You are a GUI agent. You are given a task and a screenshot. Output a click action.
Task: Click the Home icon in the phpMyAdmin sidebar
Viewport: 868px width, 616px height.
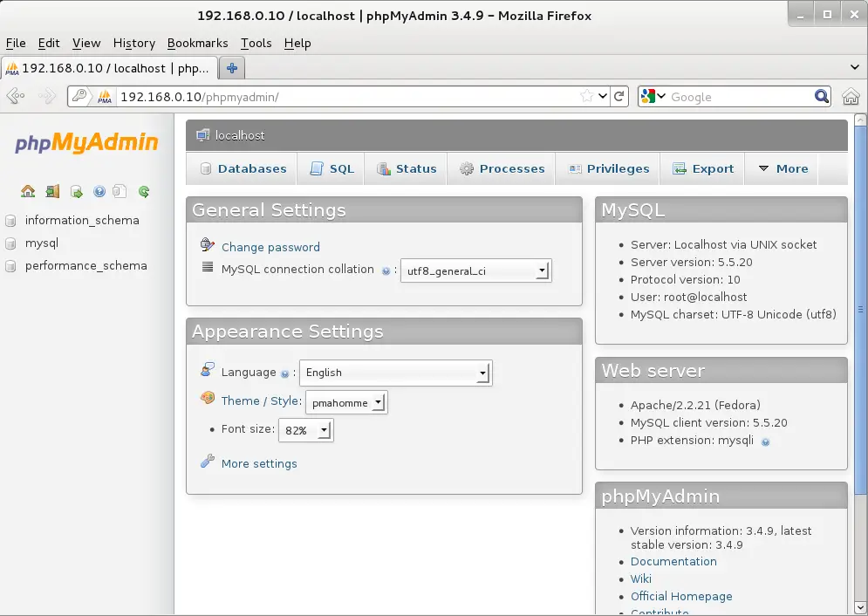click(28, 191)
